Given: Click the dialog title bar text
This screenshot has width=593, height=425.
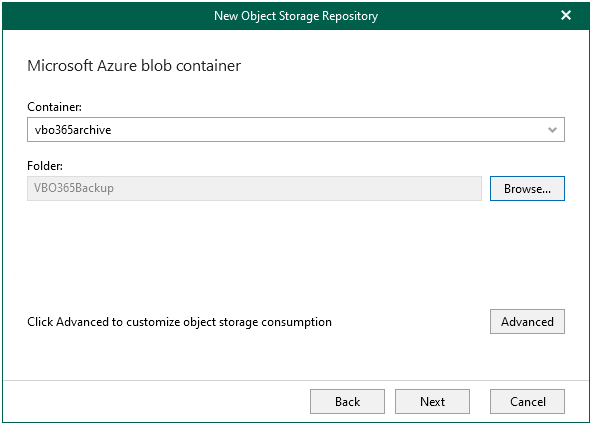Looking at the screenshot, I should (296, 16).
